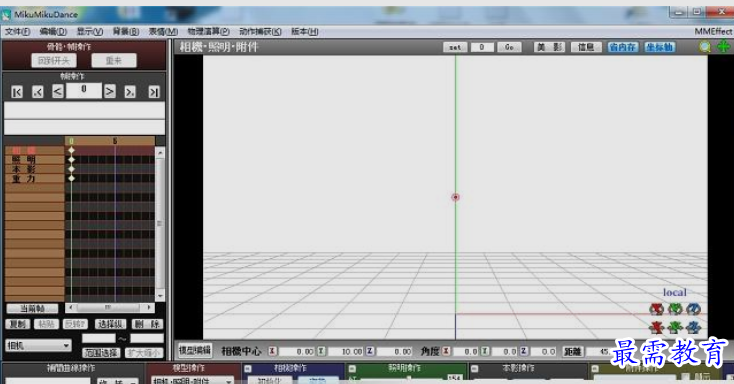This screenshot has height=384, width=734.
Task: Toggle the 美影 shadow button
Action: coord(550,47)
